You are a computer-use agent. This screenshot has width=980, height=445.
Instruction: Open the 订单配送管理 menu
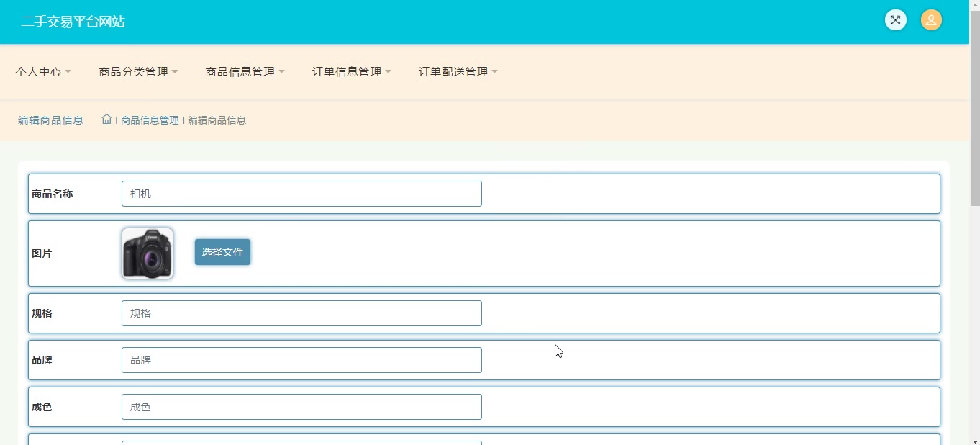tap(458, 72)
